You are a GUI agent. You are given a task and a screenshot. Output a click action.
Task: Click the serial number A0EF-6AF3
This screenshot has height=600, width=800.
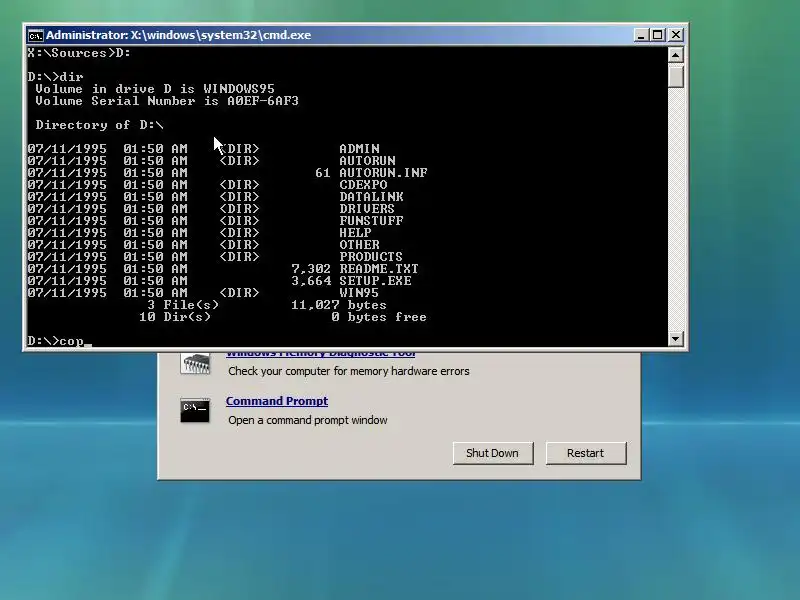[263, 101]
